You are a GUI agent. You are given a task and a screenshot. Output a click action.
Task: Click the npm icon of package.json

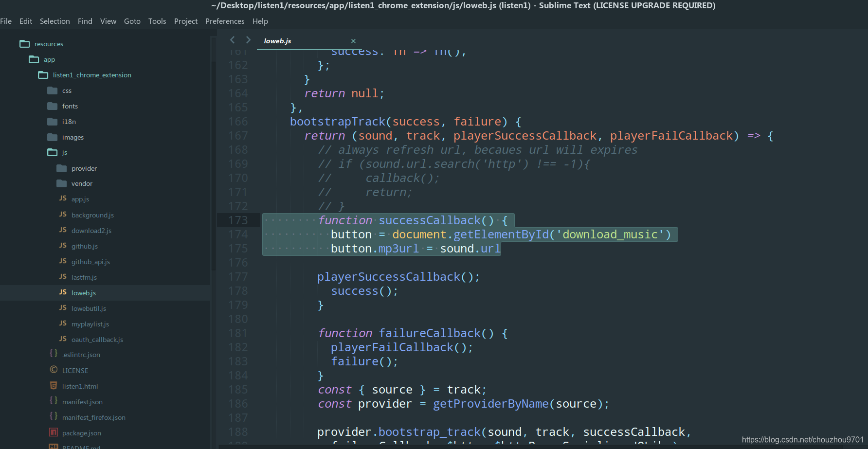pos(54,432)
